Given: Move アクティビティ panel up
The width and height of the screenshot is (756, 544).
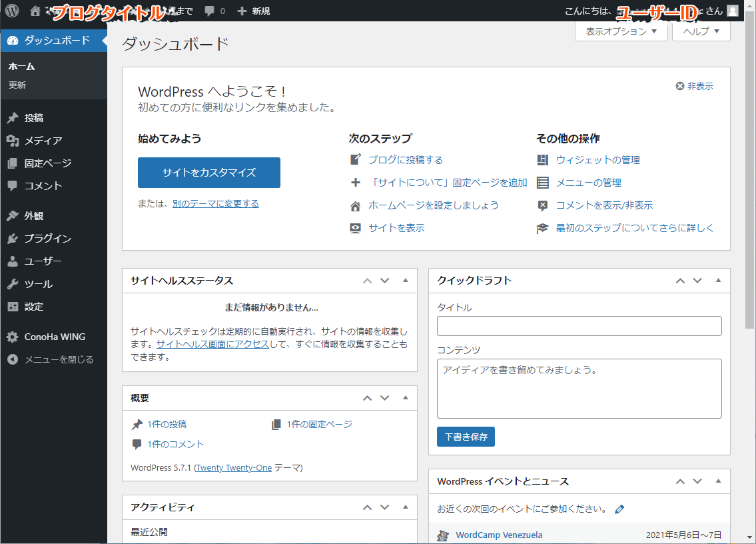Looking at the screenshot, I should (368, 507).
